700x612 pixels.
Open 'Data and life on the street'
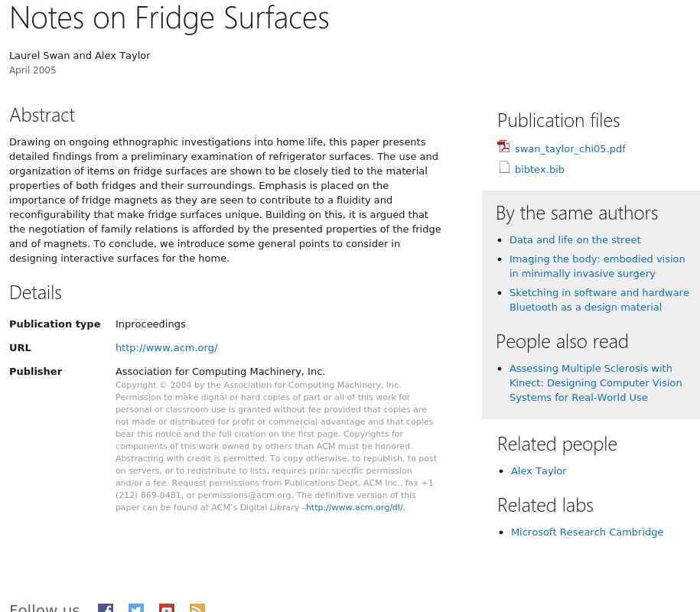coord(575,240)
